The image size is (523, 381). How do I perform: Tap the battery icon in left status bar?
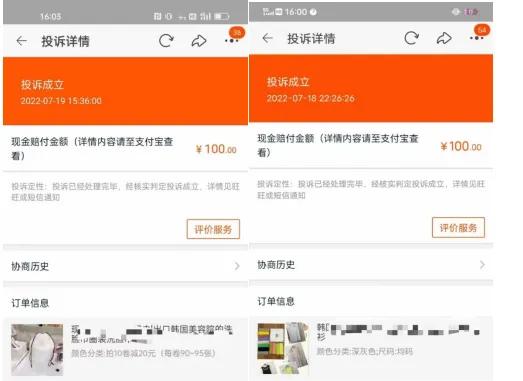tap(221, 16)
